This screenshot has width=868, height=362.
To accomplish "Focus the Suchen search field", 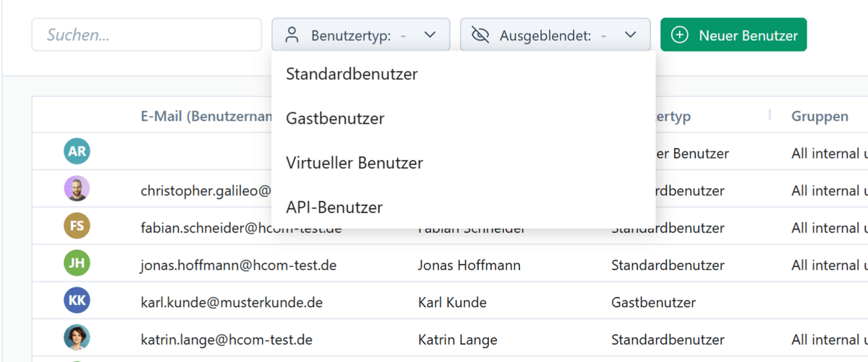I will pos(146,35).
